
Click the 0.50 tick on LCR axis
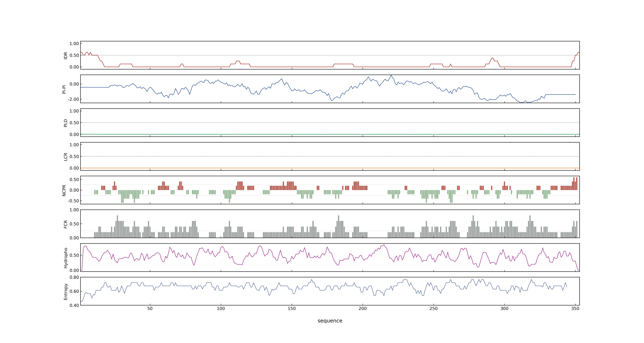74,157
